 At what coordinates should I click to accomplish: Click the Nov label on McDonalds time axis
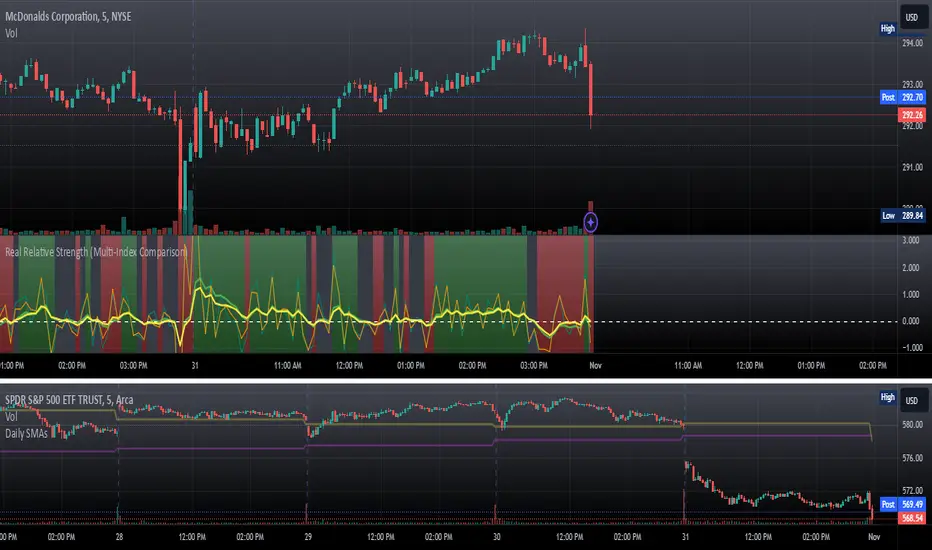coord(595,366)
